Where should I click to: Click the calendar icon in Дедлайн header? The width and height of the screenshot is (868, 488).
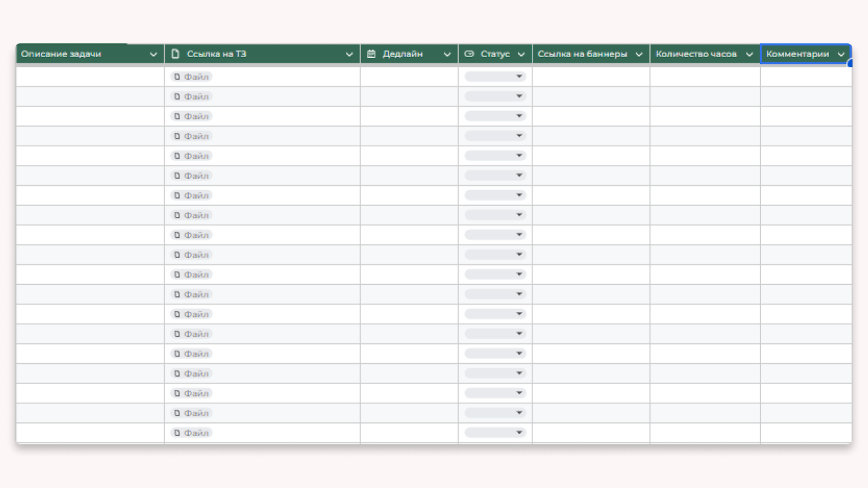(371, 54)
